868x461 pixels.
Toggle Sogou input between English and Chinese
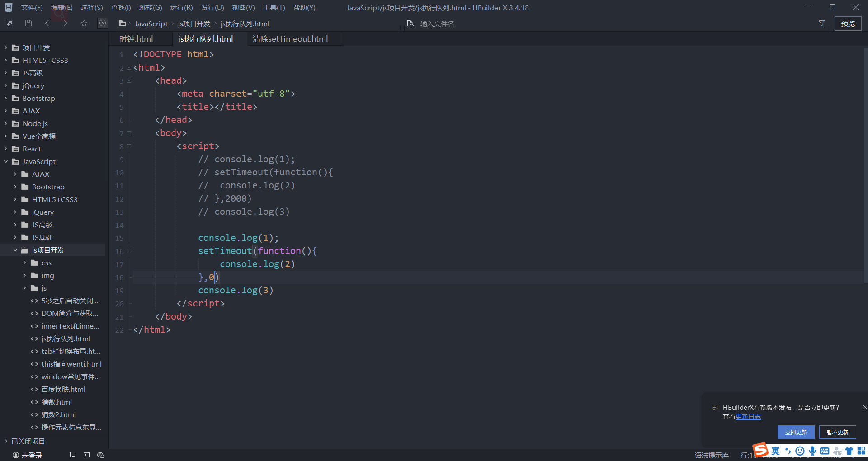pyautogui.click(x=776, y=451)
